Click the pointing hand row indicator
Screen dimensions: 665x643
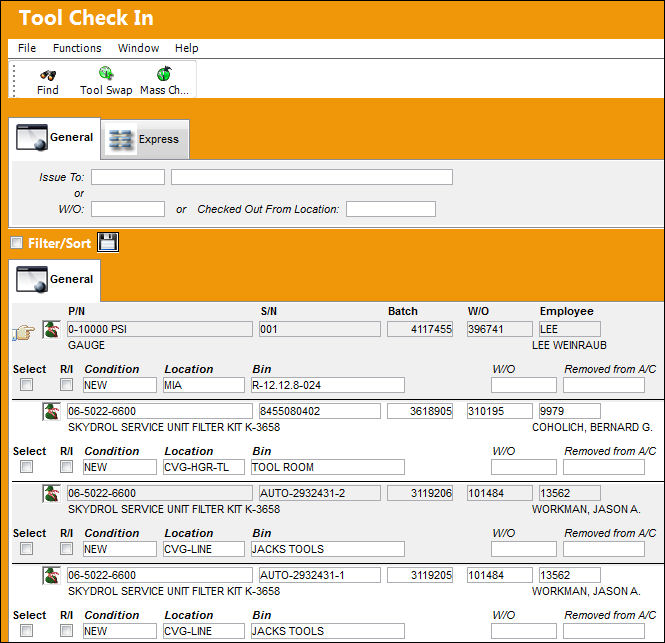point(24,332)
